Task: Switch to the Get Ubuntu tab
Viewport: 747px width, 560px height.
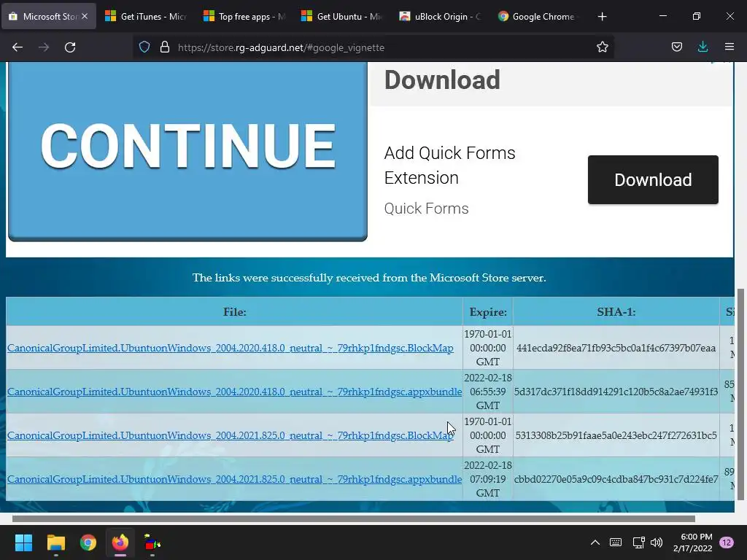Action: [x=343, y=16]
